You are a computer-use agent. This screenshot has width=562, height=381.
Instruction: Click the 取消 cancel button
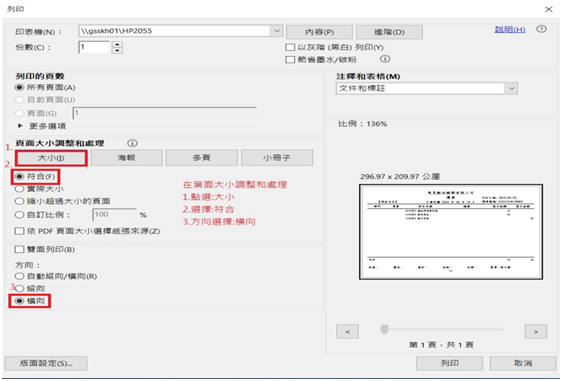[523, 363]
